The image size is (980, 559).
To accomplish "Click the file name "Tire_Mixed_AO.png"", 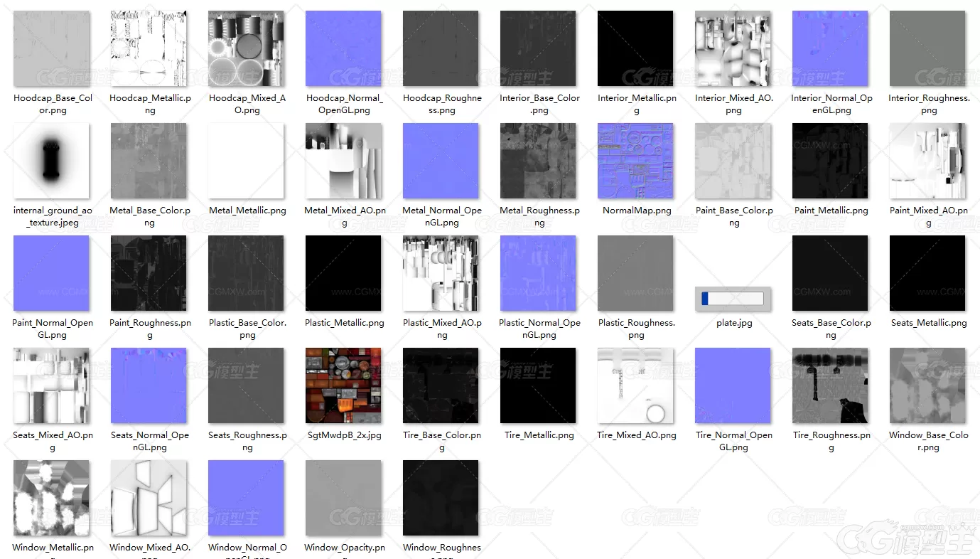I will point(637,435).
